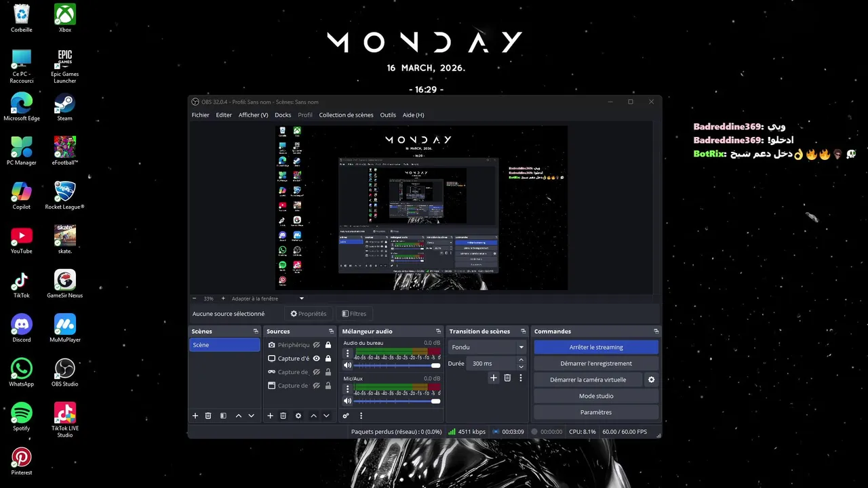Open the transition properties three-dot menu
The height and width of the screenshot is (488, 868).
[521, 378]
